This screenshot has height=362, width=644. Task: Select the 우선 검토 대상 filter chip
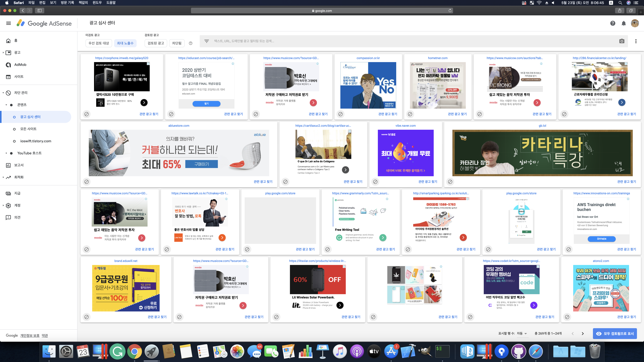pos(99,43)
